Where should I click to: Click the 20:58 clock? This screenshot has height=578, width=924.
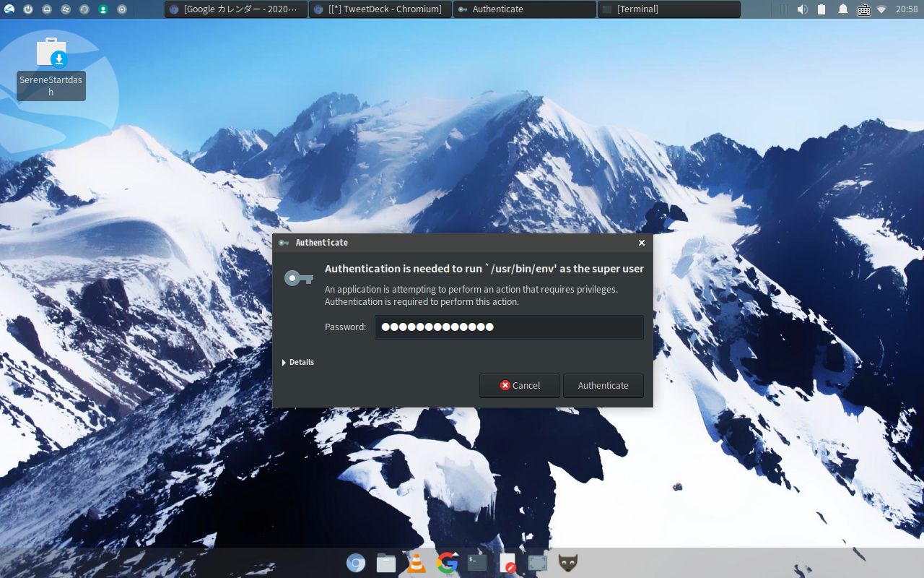coord(907,9)
